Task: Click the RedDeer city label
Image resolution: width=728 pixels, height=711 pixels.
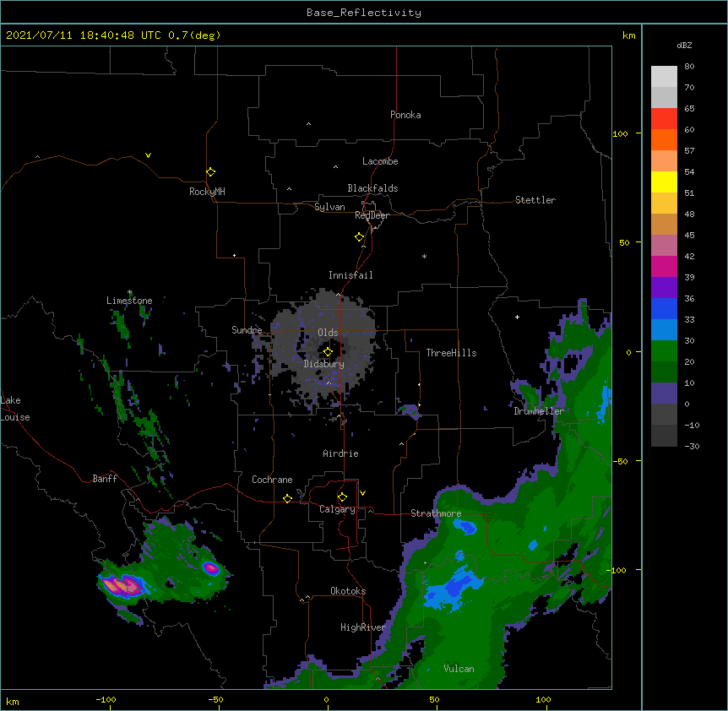Action: pyautogui.click(x=372, y=215)
